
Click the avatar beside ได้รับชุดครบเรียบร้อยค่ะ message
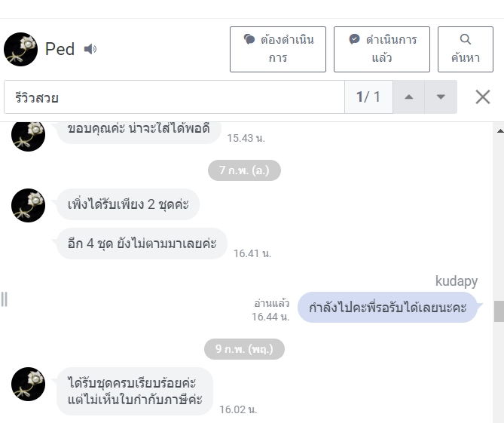pyautogui.click(x=29, y=384)
